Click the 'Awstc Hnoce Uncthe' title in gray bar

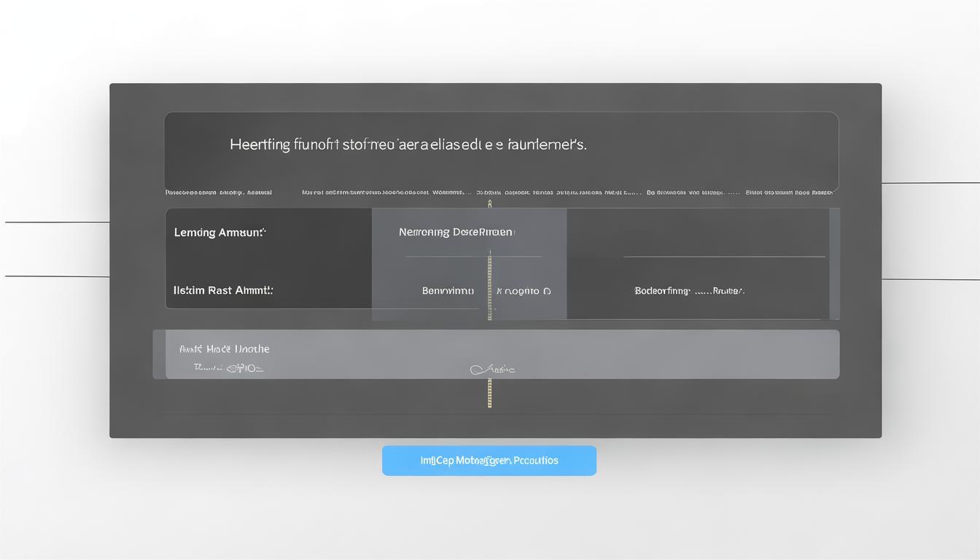(225, 349)
